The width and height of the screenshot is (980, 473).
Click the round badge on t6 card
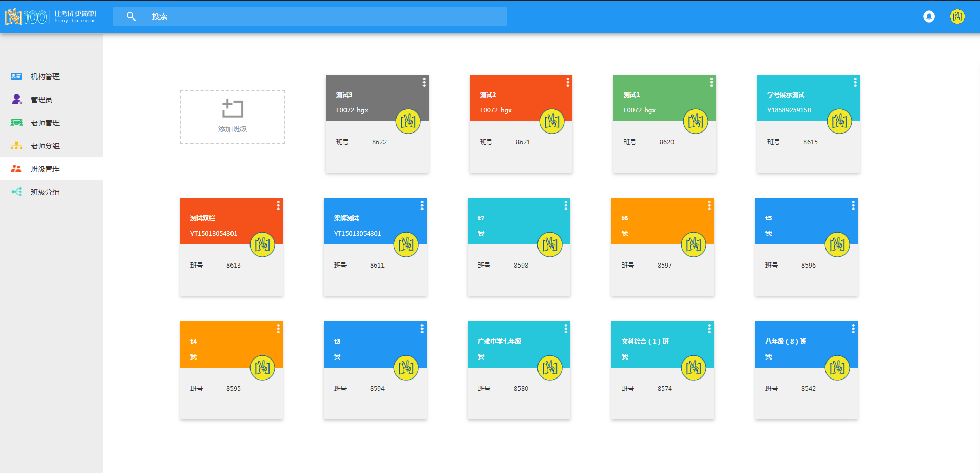(x=694, y=244)
